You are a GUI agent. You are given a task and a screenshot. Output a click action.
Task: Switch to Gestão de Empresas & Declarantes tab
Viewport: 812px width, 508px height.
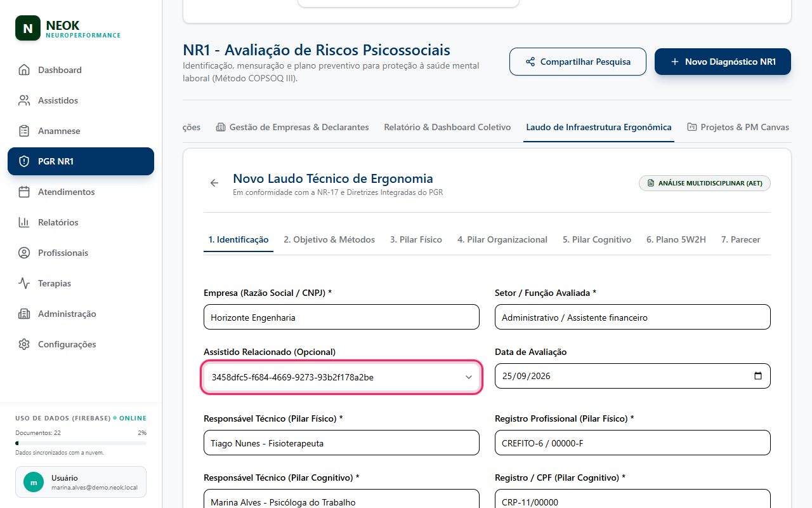pos(292,127)
